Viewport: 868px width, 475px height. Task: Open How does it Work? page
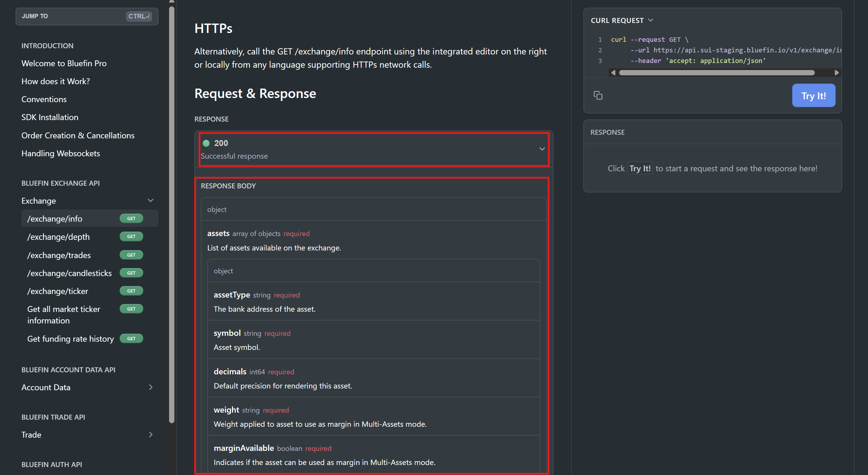(x=56, y=81)
